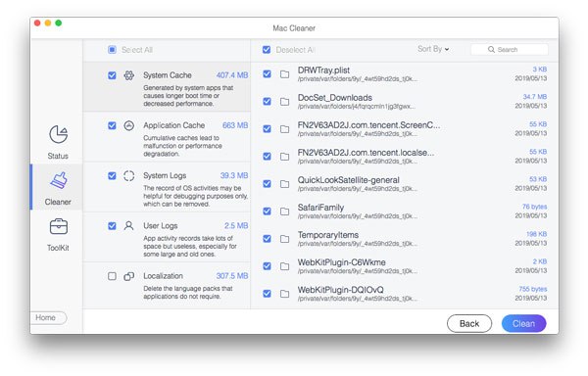
Task: Click the Application Cache icon
Action: (129, 125)
